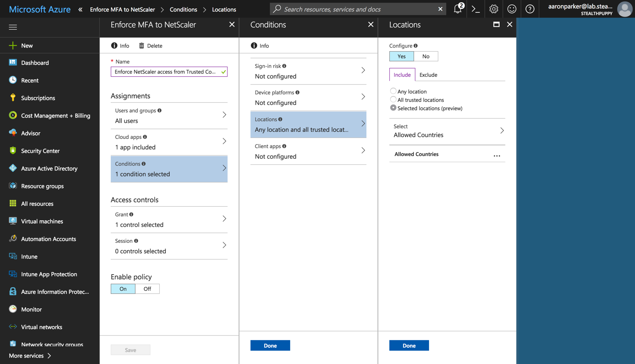This screenshot has width=635, height=364.
Task: Open Select Allowed Countries picker
Action: [x=447, y=131]
